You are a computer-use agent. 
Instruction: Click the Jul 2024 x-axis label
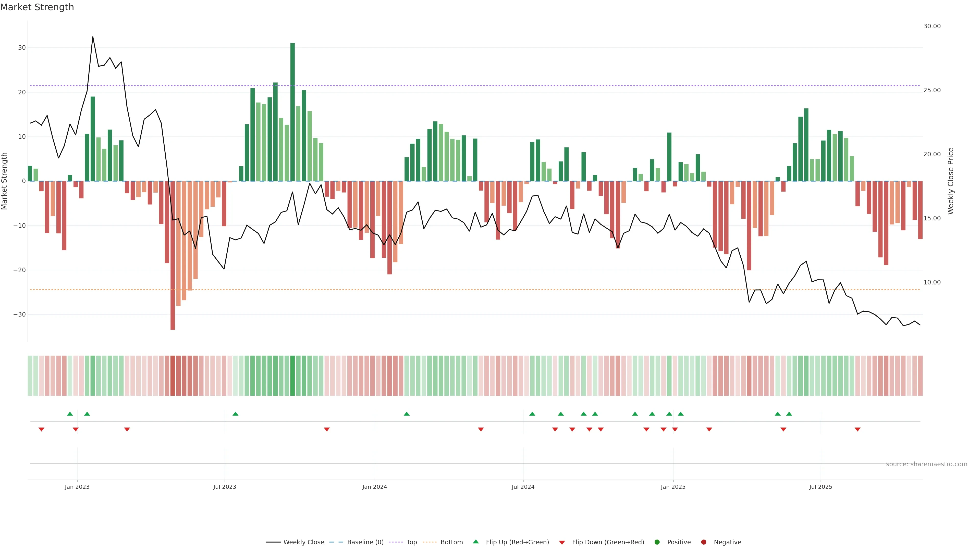[523, 487]
